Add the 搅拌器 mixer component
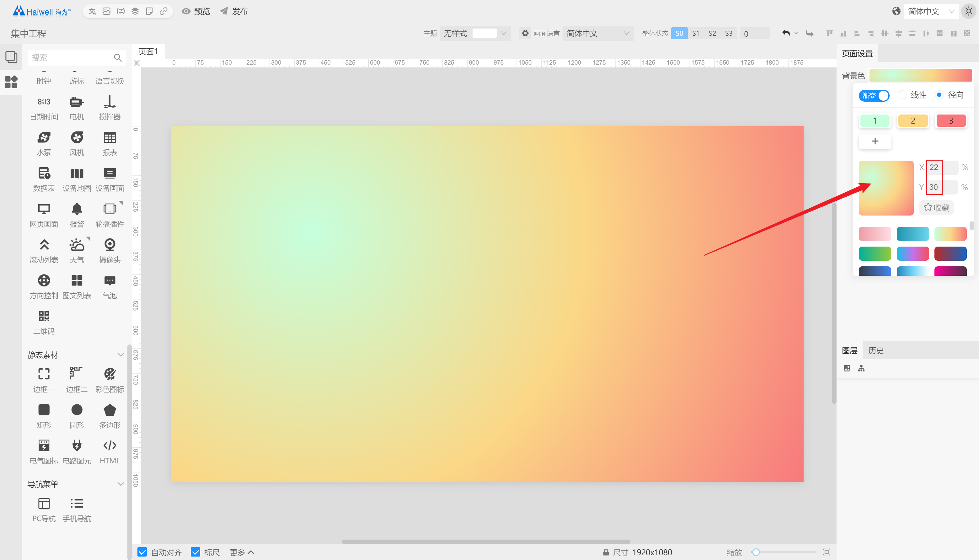979x560 pixels. pyautogui.click(x=110, y=108)
